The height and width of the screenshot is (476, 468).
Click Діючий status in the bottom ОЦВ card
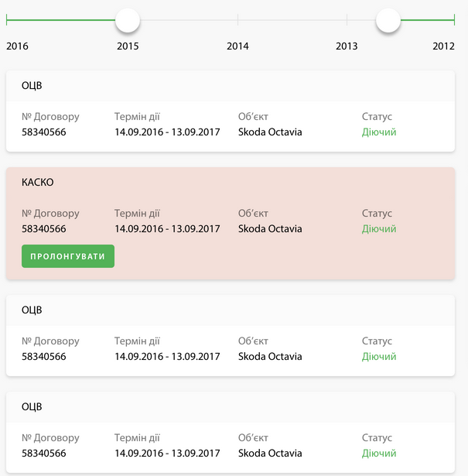(378, 454)
